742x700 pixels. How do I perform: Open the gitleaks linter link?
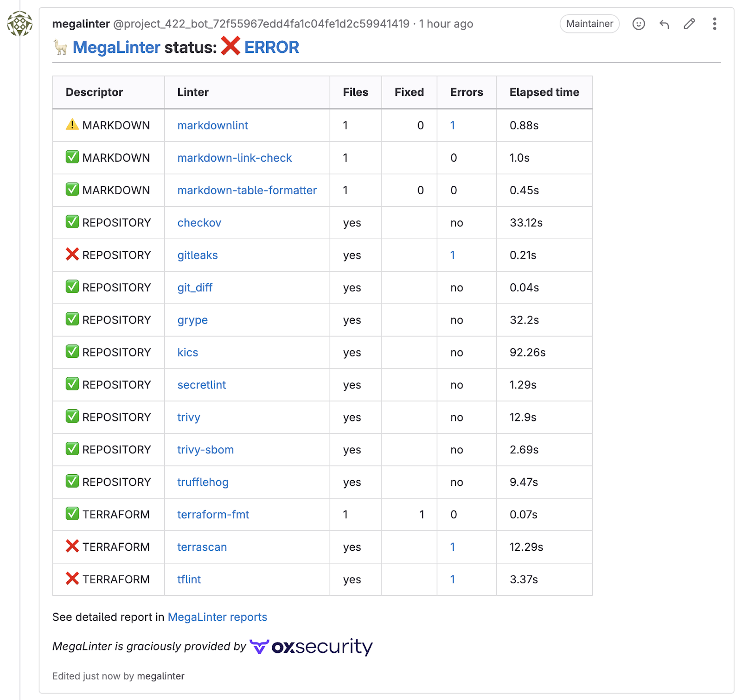pos(198,255)
